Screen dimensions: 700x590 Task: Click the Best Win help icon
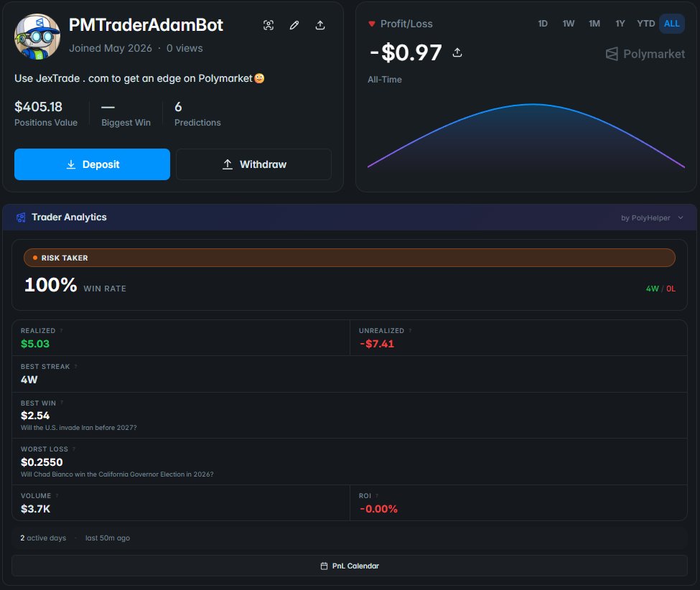(62, 403)
